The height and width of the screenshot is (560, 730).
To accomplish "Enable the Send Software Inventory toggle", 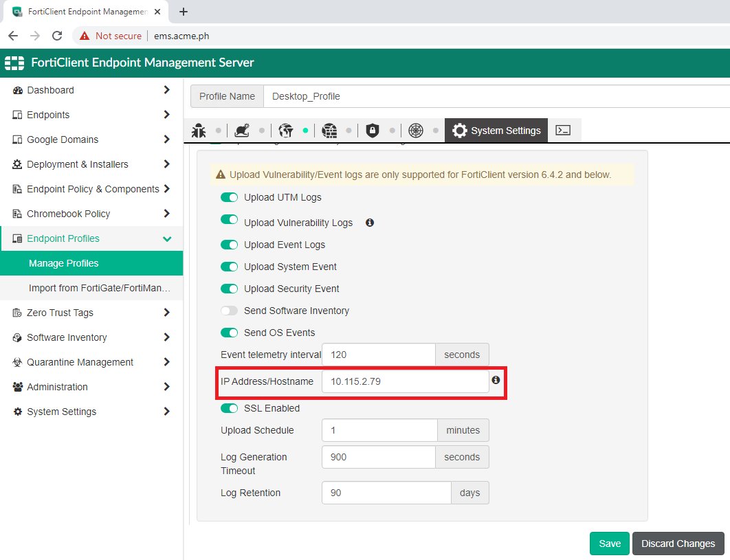I will (229, 311).
